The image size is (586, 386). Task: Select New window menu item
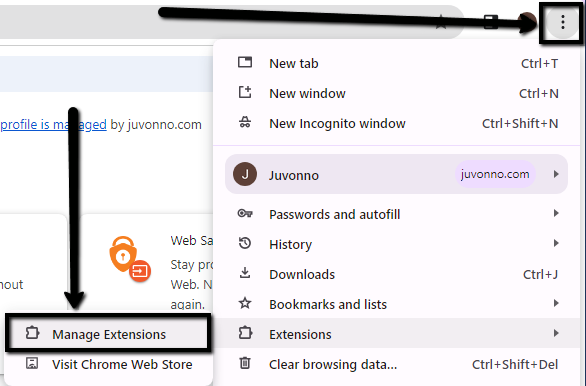click(397, 93)
